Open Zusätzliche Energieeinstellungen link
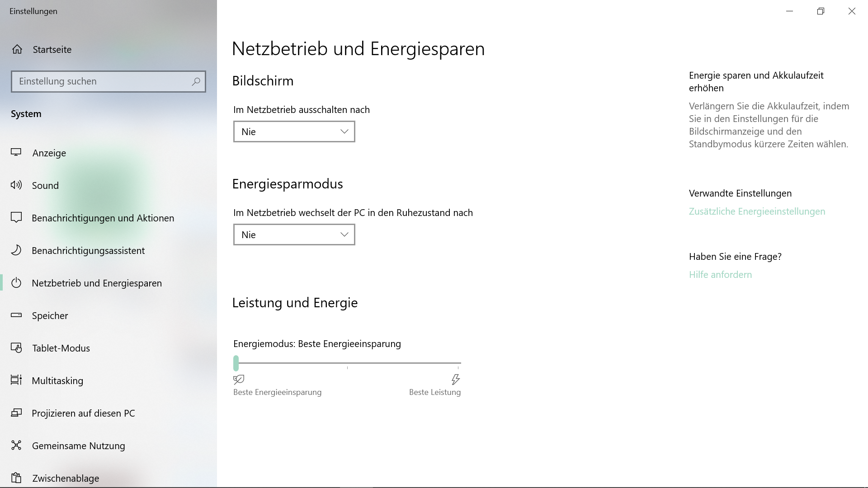The height and width of the screenshot is (488, 868). [x=757, y=211]
